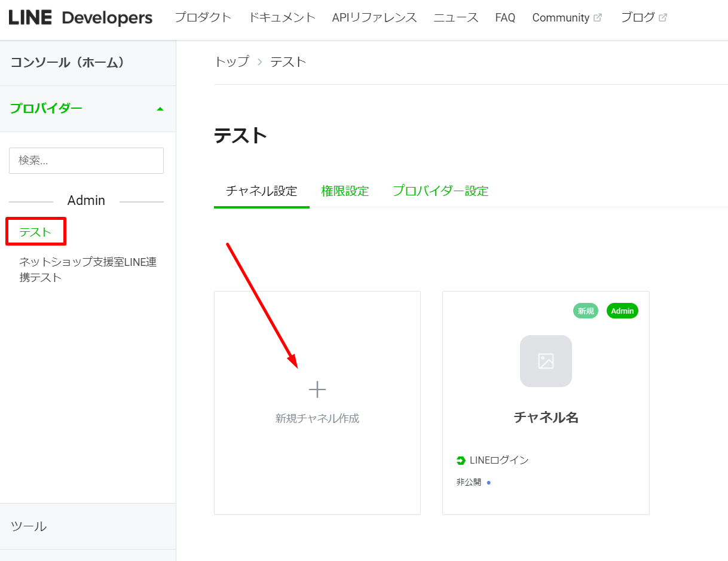Click the 新規 badge on channel card

pyautogui.click(x=586, y=311)
